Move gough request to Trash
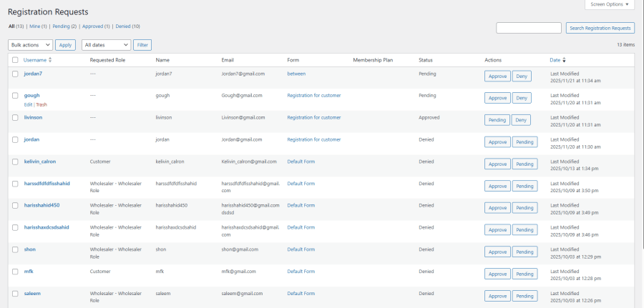This screenshot has width=644, height=308. click(42, 104)
